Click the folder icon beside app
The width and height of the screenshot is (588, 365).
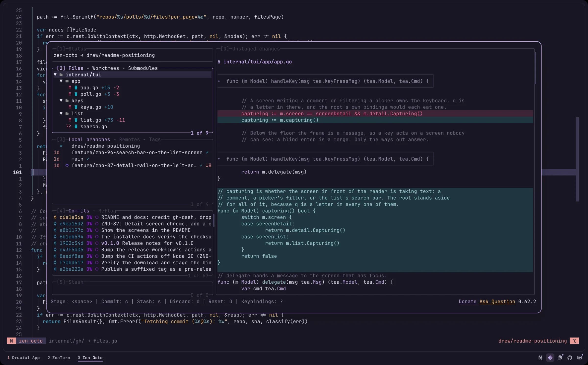67,81
